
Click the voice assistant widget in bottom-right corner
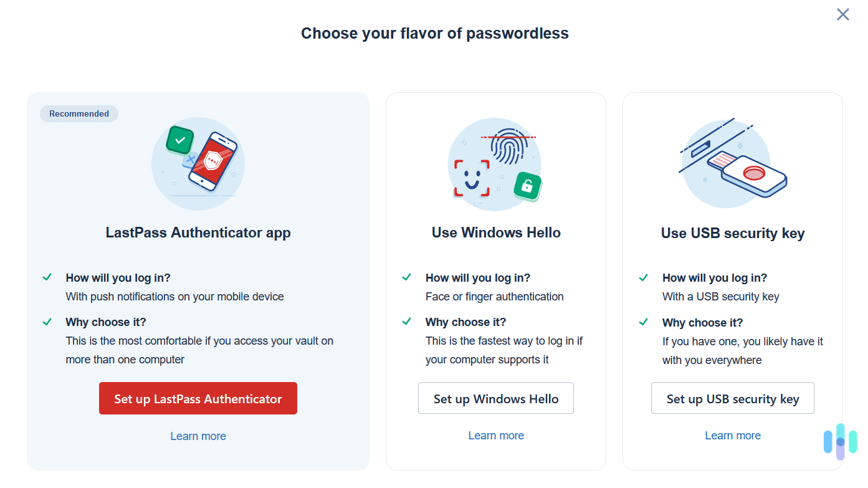[x=839, y=443]
